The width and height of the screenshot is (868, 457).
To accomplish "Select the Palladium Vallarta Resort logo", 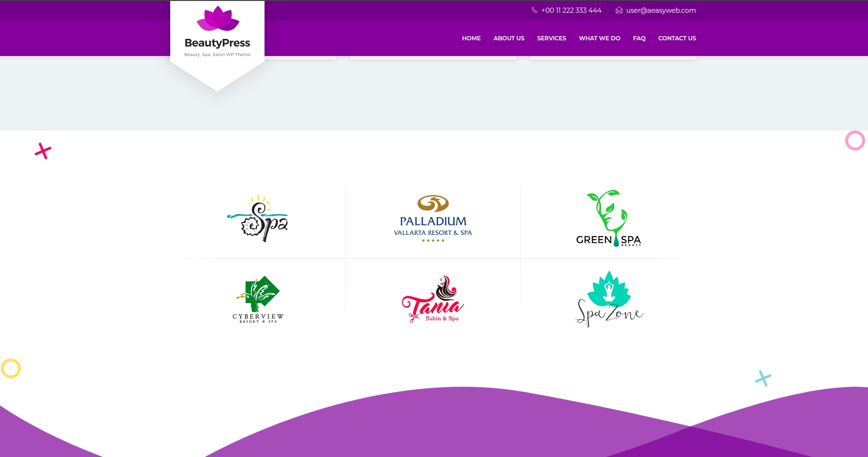I will click(x=433, y=219).
